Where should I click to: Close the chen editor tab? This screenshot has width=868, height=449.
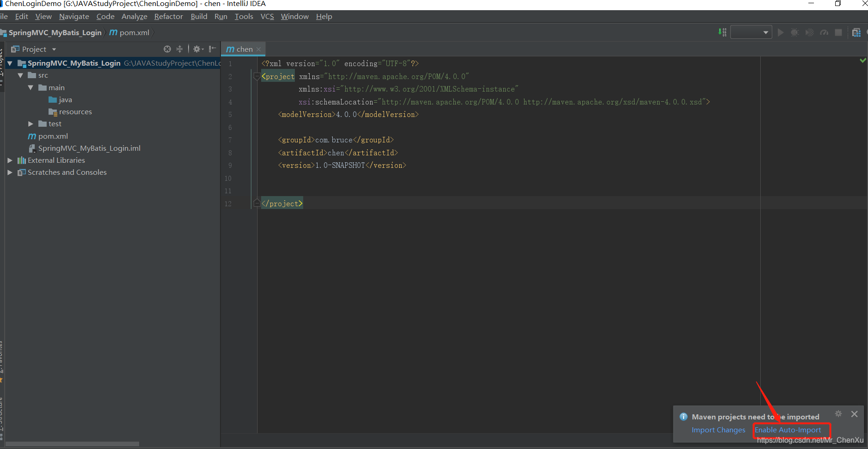[x=259, y=49]
